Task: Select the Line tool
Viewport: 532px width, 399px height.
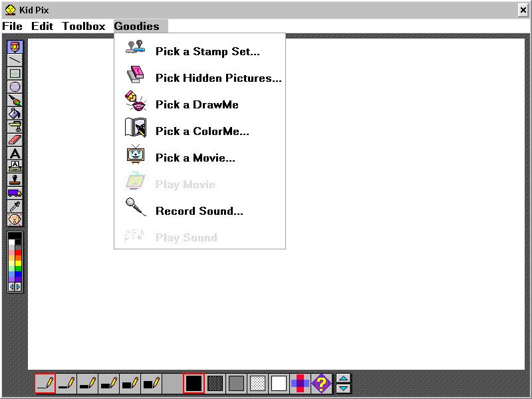Action: pos(15,60)
